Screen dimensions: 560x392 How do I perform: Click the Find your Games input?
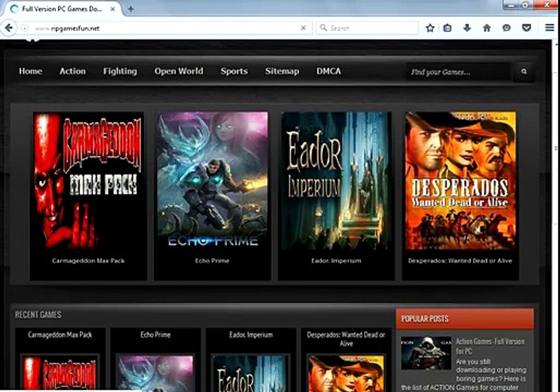coord(459,72)
